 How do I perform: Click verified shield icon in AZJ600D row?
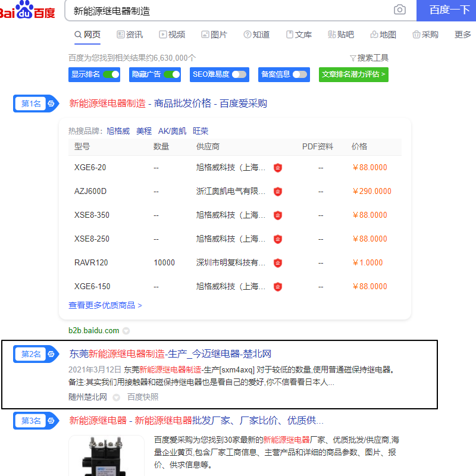(278, 191)
